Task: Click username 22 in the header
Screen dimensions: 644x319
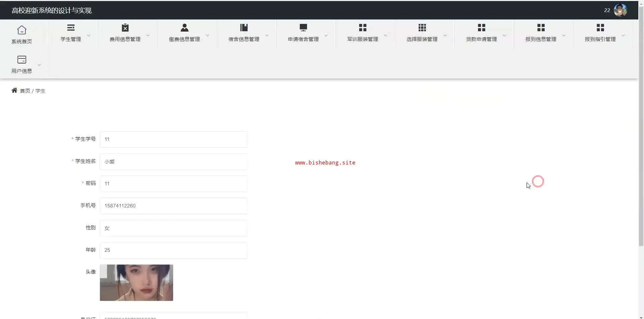Action: pyautogui.click(x=607, y=10)
